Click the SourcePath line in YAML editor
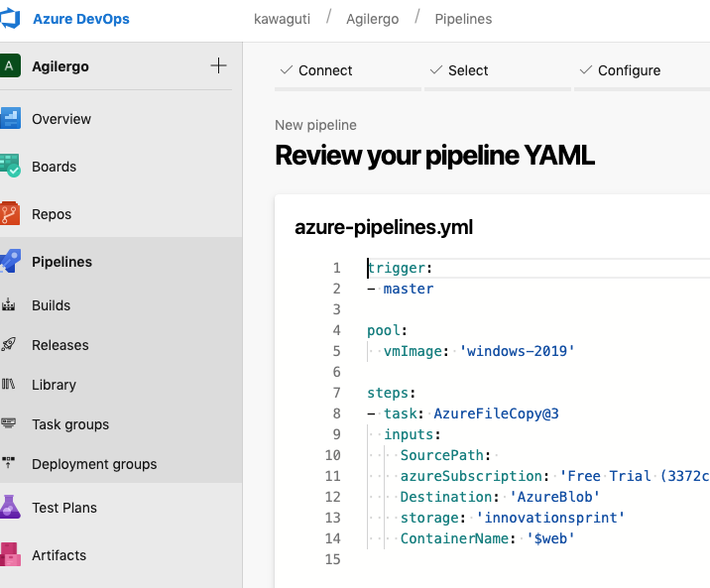The width and height of the screenshot is (710, 588). [443, 455]
